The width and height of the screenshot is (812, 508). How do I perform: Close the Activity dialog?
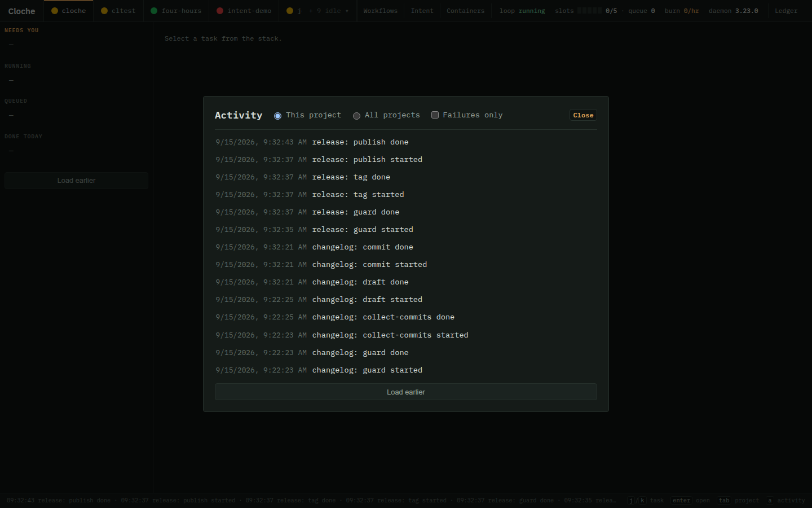[583, 115]
